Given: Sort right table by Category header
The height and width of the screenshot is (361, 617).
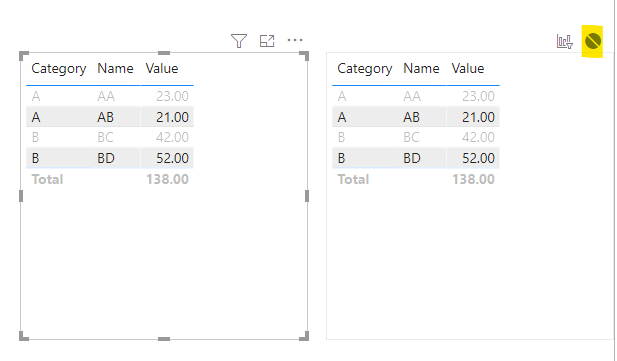Looking at the screenshot, I should (365, 68).
